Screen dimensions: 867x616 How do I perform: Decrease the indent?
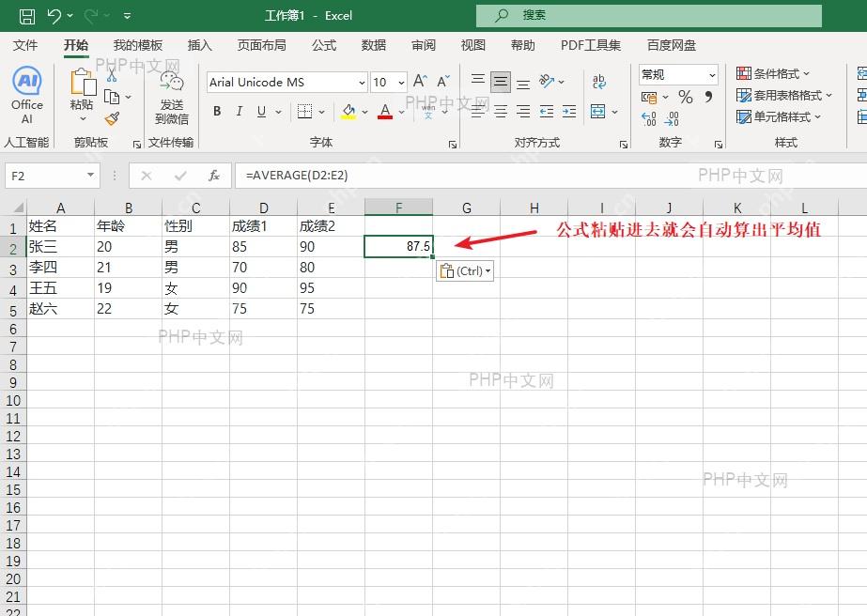(547, 112)
